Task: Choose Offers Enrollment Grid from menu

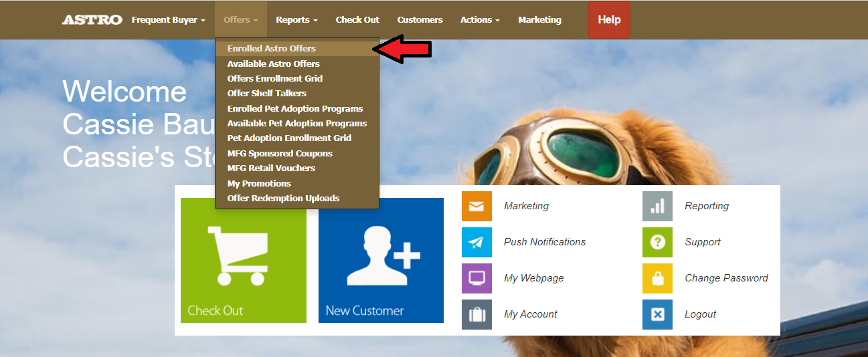Action: (x=274, y=78)
